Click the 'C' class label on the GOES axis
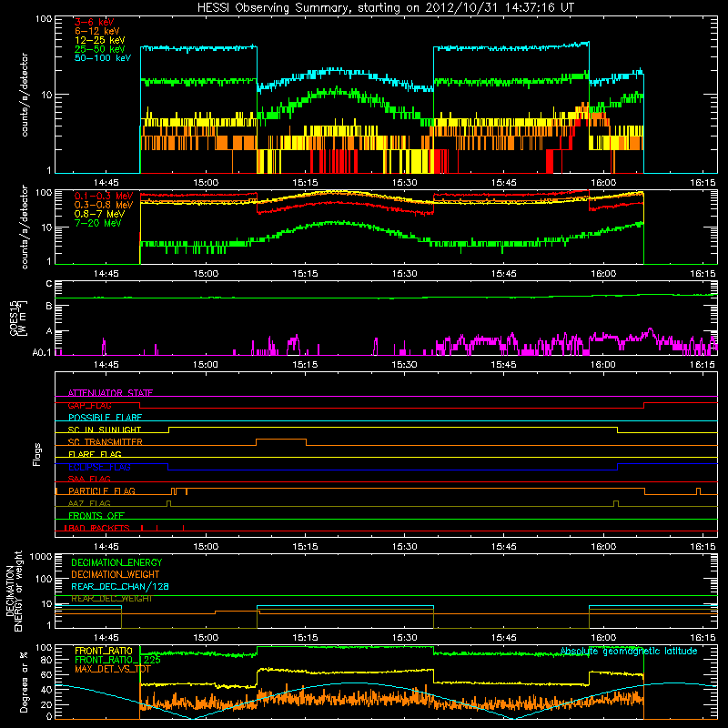 tap(49, 284)
